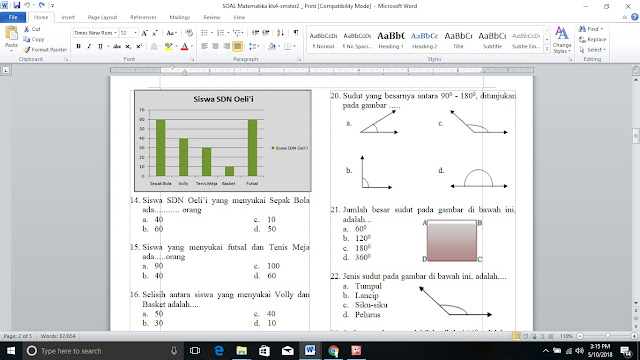Open the font name dropdown
The width and height of the screenshot is (640, 360).
[116, 33]
